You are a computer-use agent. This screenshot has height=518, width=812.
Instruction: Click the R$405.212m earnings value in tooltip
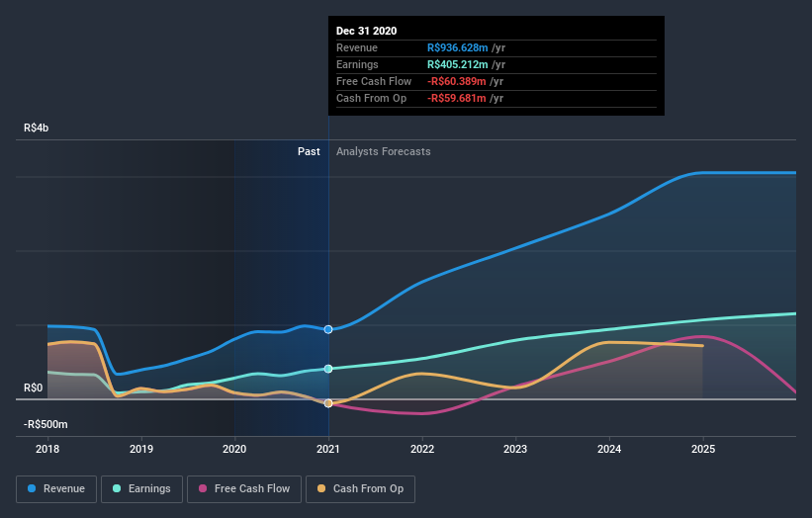457,64
